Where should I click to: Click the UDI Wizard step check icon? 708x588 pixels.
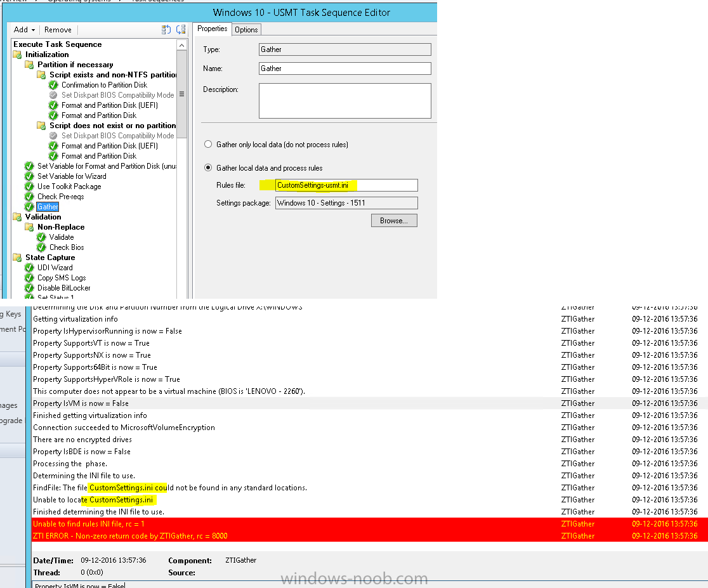pyautogui.click(x=29, y=268)
